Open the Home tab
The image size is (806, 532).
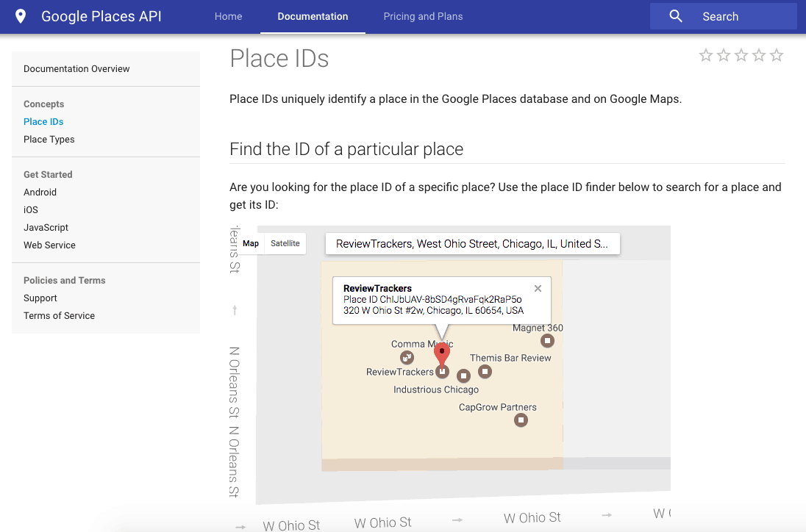pyautogui.click(x=228, y=16)
